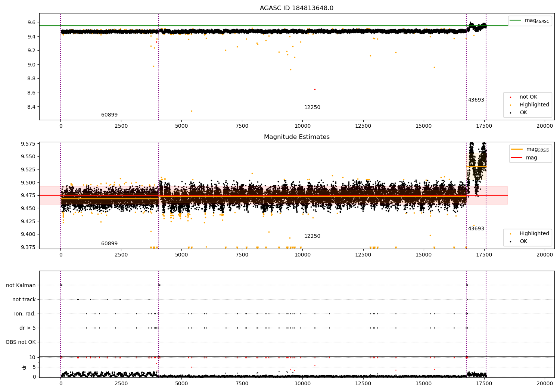This screenshot has width=560, height=392.
Task: Click the 15000 x-tick under the bottom plot
Action: pyautogui.click(x=423, y=383)
